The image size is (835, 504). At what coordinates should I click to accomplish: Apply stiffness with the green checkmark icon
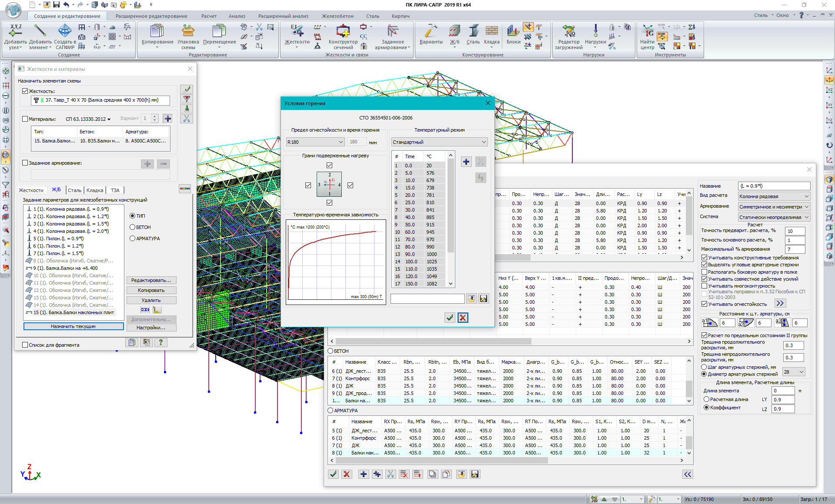coord(187,89)
